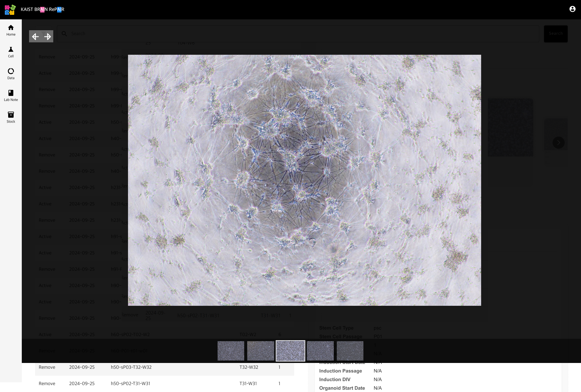This screenshot has height=392, width=581.
Task: Expand next image carousel chevron
Action: (558, 142)
